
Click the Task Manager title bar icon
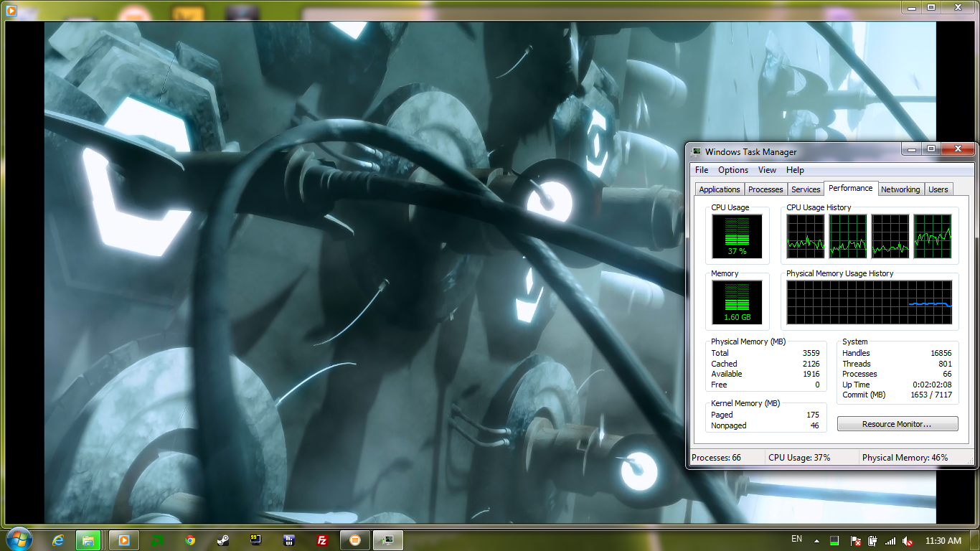(x=696, y=151)
